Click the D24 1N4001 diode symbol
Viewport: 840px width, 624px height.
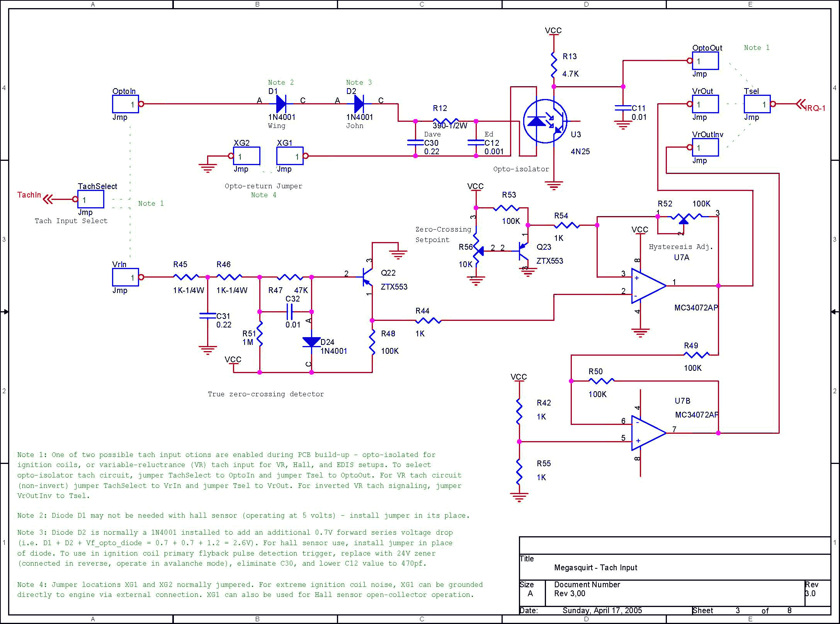311,342
